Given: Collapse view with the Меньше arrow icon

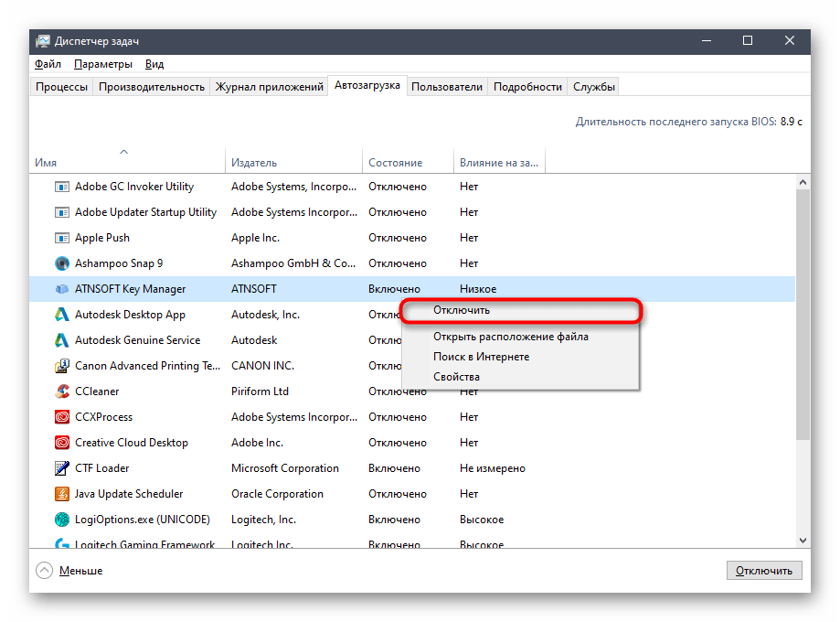Looking at the screenshot, I should 45,571.
